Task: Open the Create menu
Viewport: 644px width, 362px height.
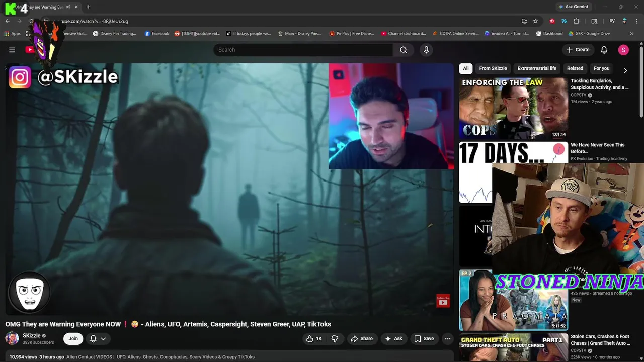Action: pos(578,50)
